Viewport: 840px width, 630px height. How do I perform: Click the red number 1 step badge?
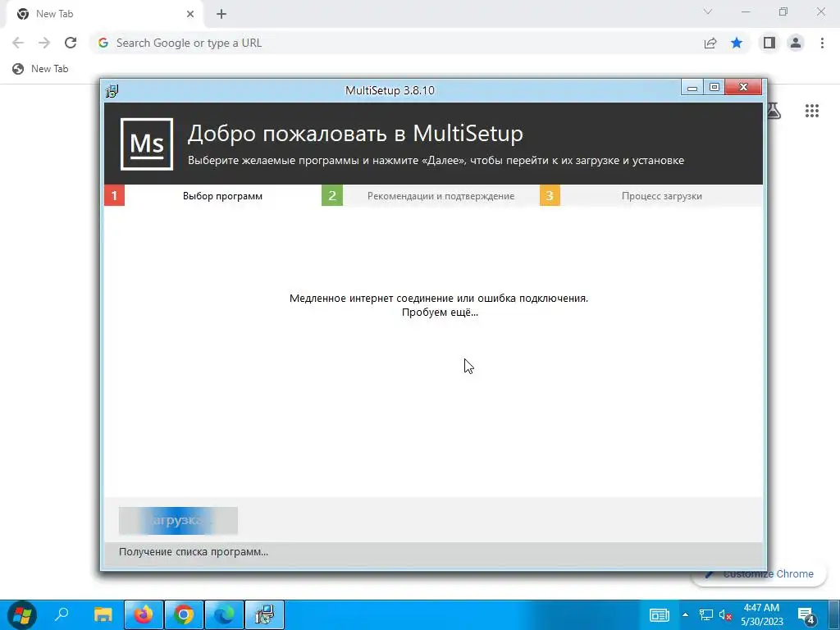pyautogui.click(x=115, y=195)
